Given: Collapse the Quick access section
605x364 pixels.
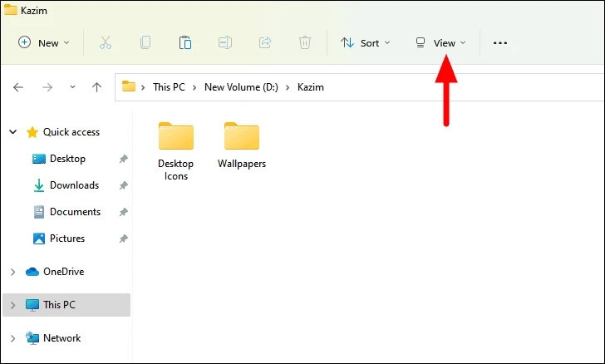Looking at the screenshot, I should [x=12, y=132].
